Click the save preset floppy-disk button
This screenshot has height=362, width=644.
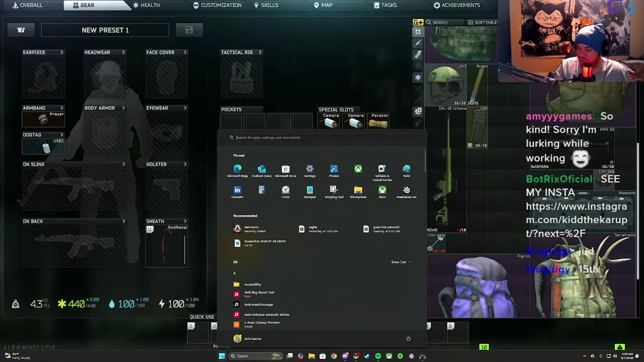(x=189, y=30)
